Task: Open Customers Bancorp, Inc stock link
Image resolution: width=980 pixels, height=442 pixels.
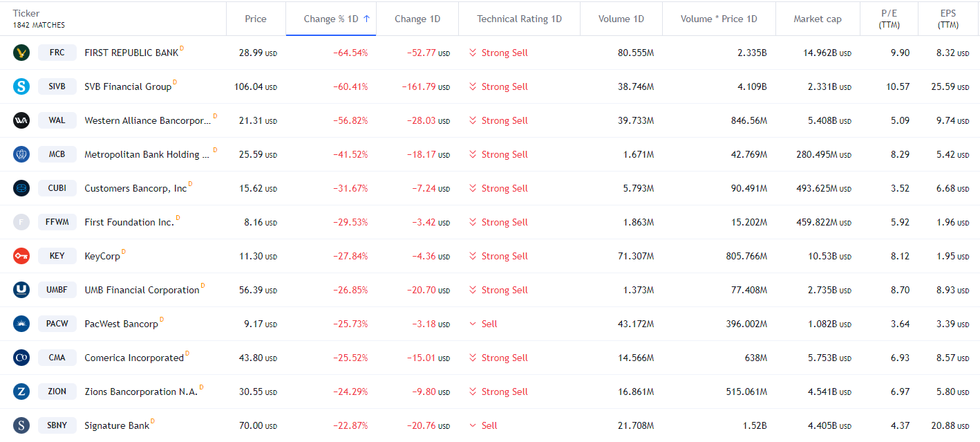Action: 135,188
